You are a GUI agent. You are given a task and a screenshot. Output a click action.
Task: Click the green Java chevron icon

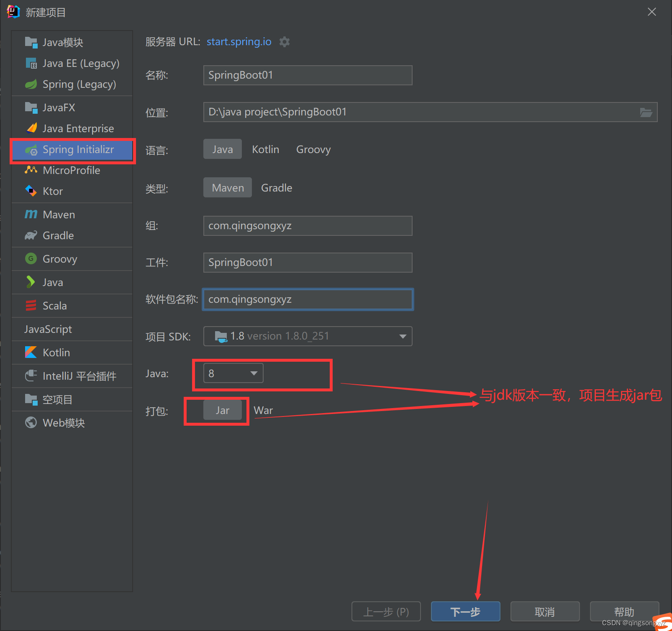pos(31,282)
